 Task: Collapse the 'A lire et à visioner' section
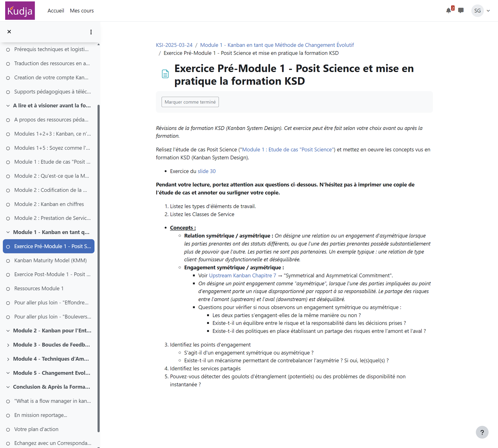(x=8, y=106)
